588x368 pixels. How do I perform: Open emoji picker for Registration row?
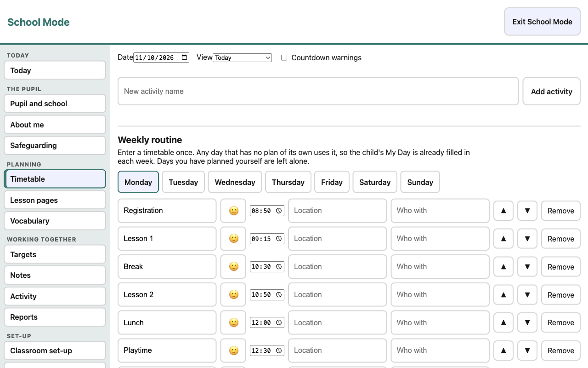tap(233, 211)
